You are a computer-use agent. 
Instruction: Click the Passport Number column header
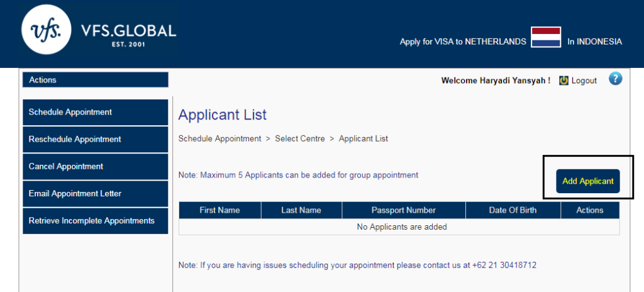point(404,210)
